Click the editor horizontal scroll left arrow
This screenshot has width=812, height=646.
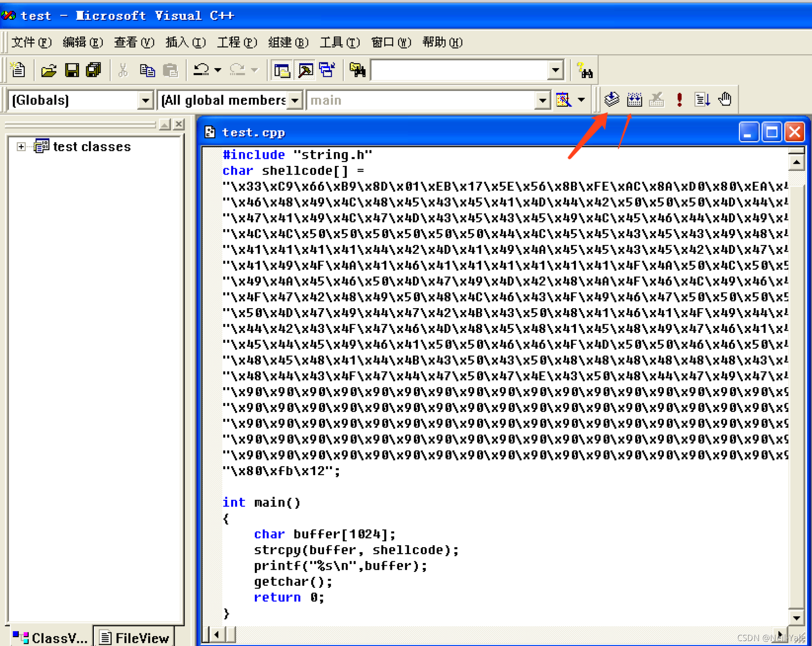tap(217, 634)
